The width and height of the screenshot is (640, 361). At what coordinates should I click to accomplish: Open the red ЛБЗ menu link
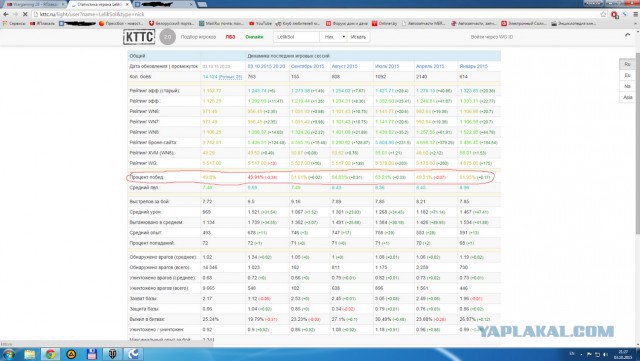tap(230, 37)
